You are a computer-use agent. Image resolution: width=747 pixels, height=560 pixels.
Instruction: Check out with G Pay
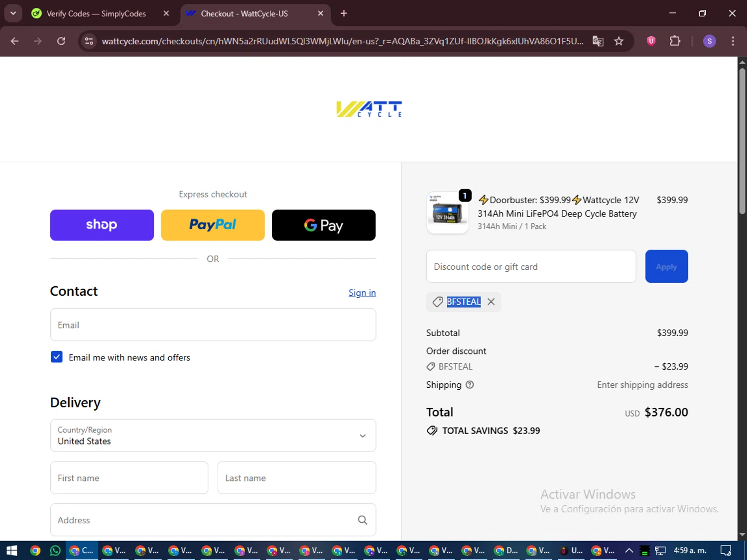pos(324,225)
